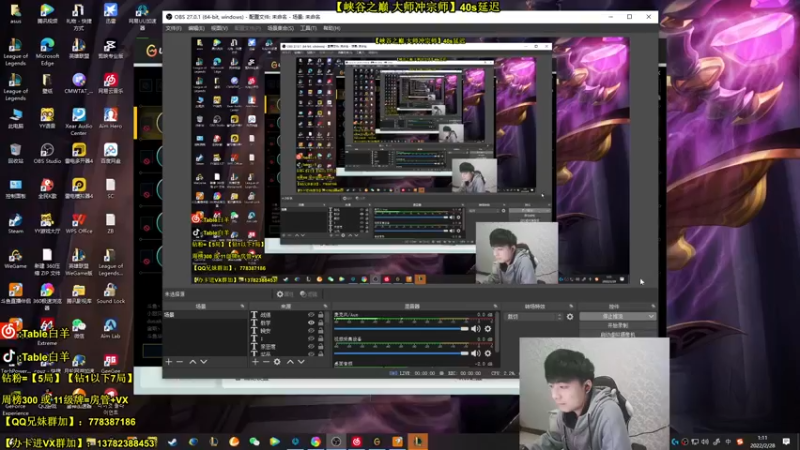800x450 pixels.
Task: Toggle lock icon of third source
Action: coord(320,331)
